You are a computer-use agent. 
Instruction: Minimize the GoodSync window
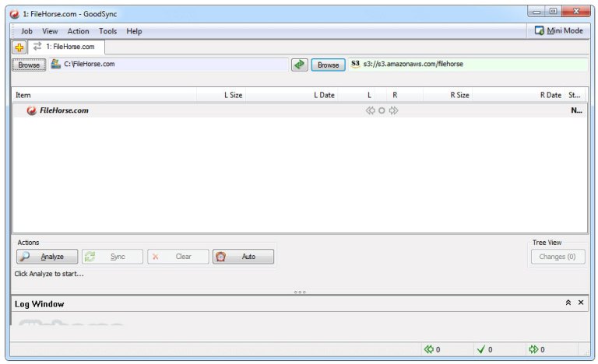(536, 12)
